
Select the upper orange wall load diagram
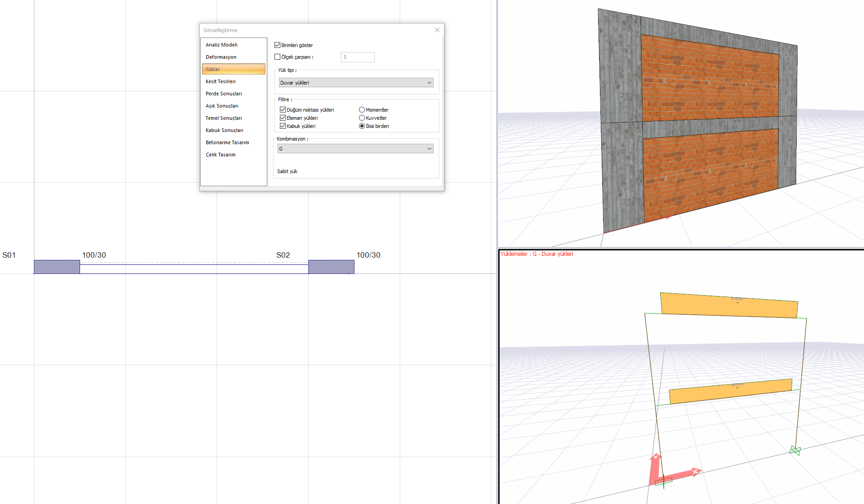(729, 306)
